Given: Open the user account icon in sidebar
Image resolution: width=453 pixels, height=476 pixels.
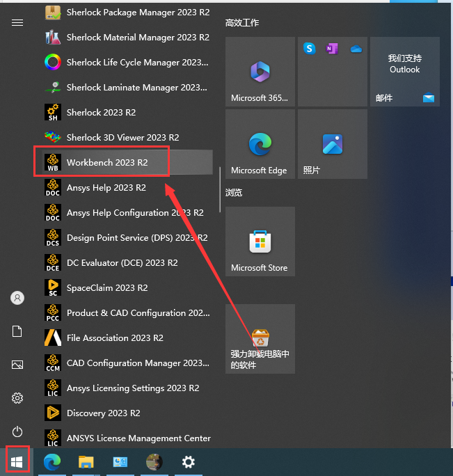Looking at the screenshot, I should pyautogui.click(x=17, y=298).
